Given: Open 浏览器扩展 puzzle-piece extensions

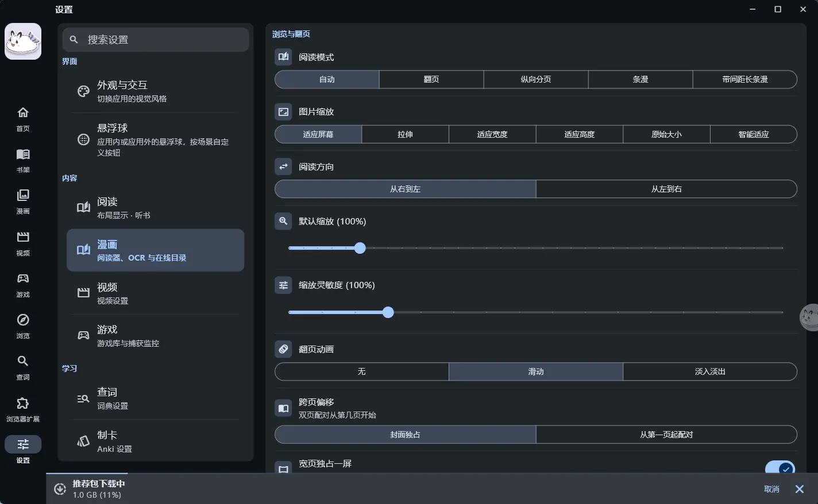Looking at the screenshot, I should point(23,409).
